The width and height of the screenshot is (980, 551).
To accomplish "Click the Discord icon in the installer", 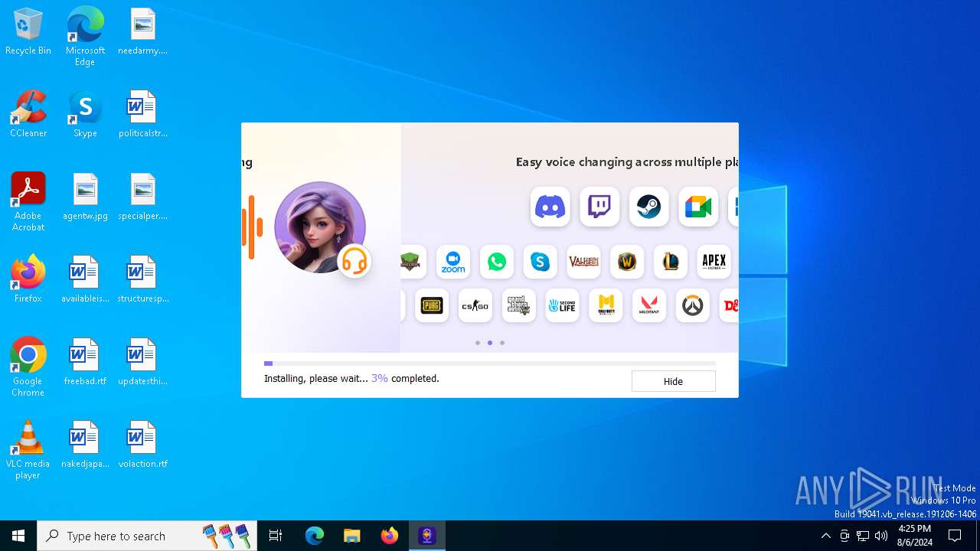I will [x=550, y=207].
